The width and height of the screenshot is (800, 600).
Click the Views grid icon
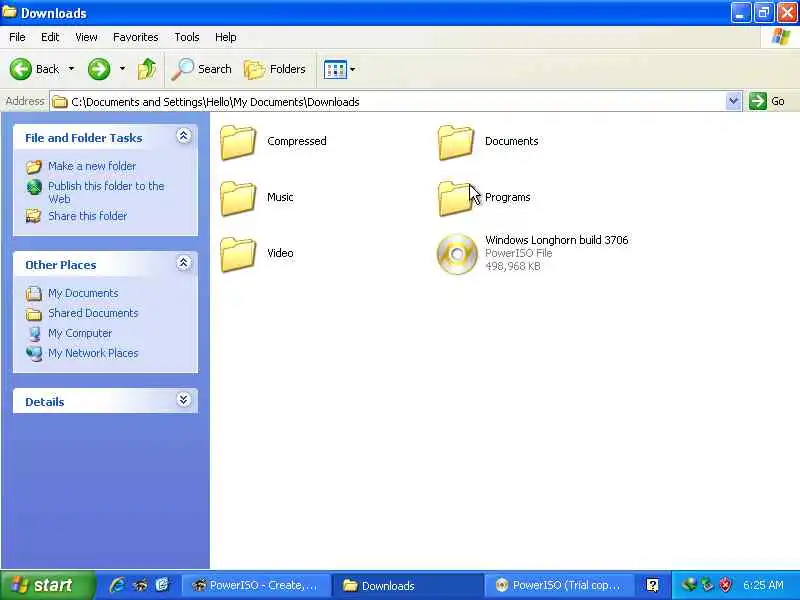tap(335, 69)
